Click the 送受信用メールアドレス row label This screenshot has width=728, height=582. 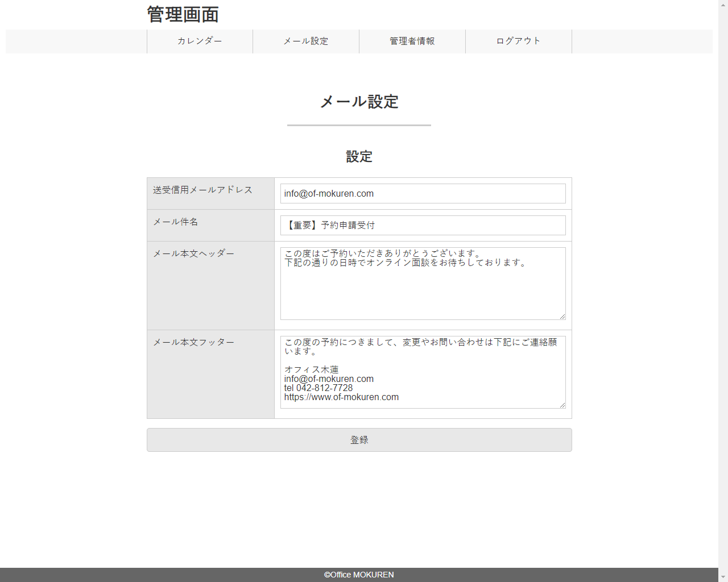point(202,190)
